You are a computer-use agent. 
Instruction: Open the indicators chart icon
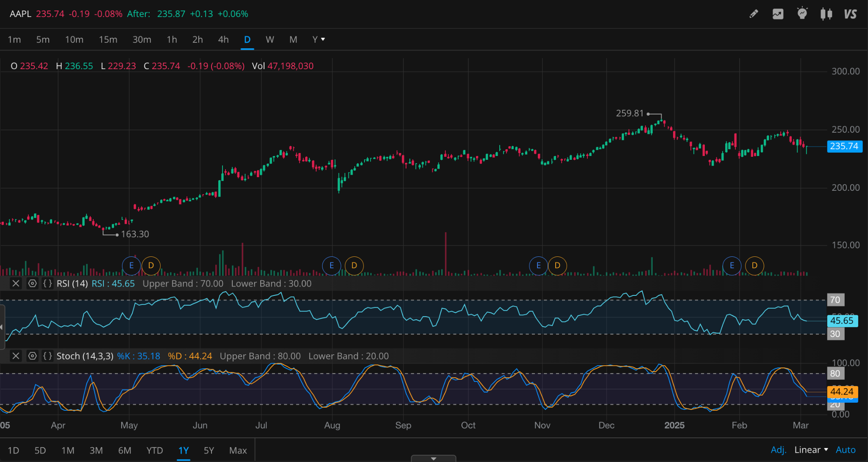pyautogui.click(x=778, y=14)
